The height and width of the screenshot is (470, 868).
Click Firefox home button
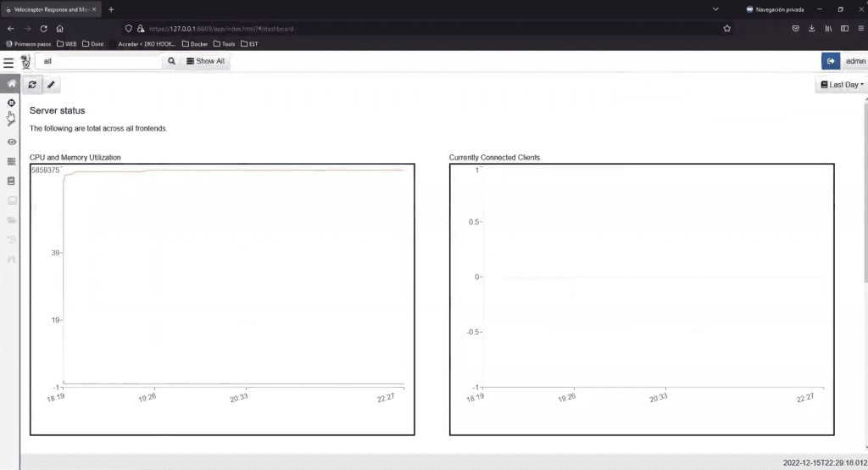(60, 28)
